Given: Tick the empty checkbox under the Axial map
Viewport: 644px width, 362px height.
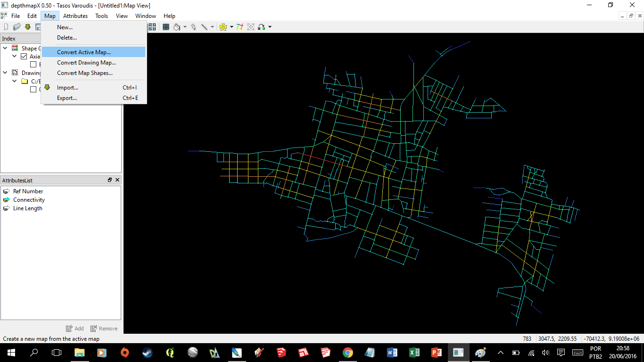Looking at the screenshot, I should click(33, 65).
